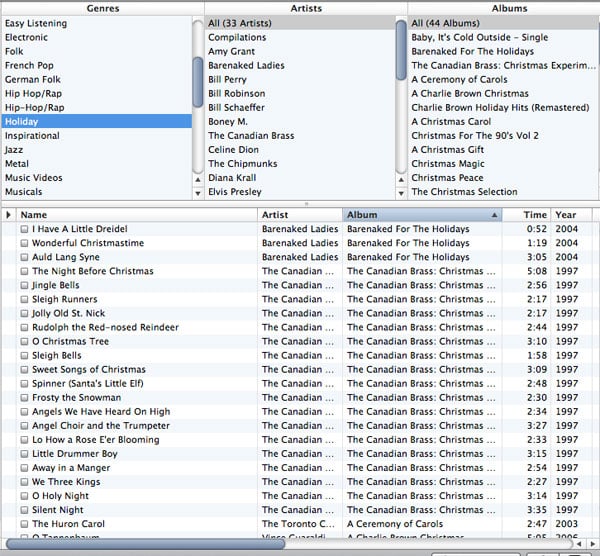This screenshot has width=600, height=556.
Task: Click the browser pane splitter handle
Action: [x=306, y=203]
